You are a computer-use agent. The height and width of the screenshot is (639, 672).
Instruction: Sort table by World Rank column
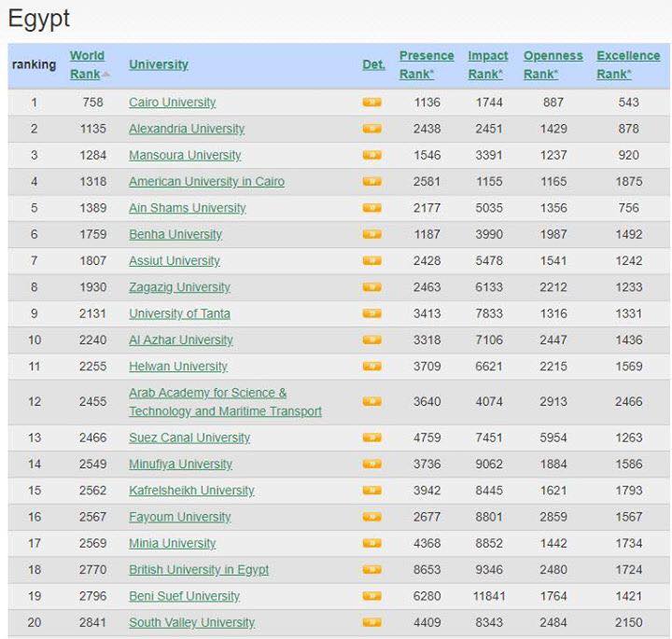87,64
